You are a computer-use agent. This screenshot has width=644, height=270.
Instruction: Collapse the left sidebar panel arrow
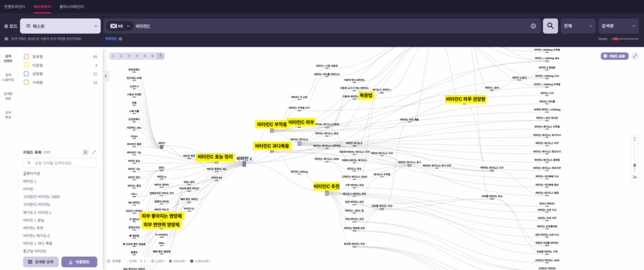106,76
